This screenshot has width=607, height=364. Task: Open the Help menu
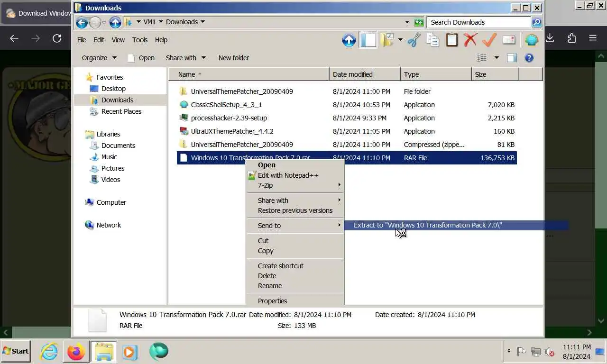coord(161,40)
